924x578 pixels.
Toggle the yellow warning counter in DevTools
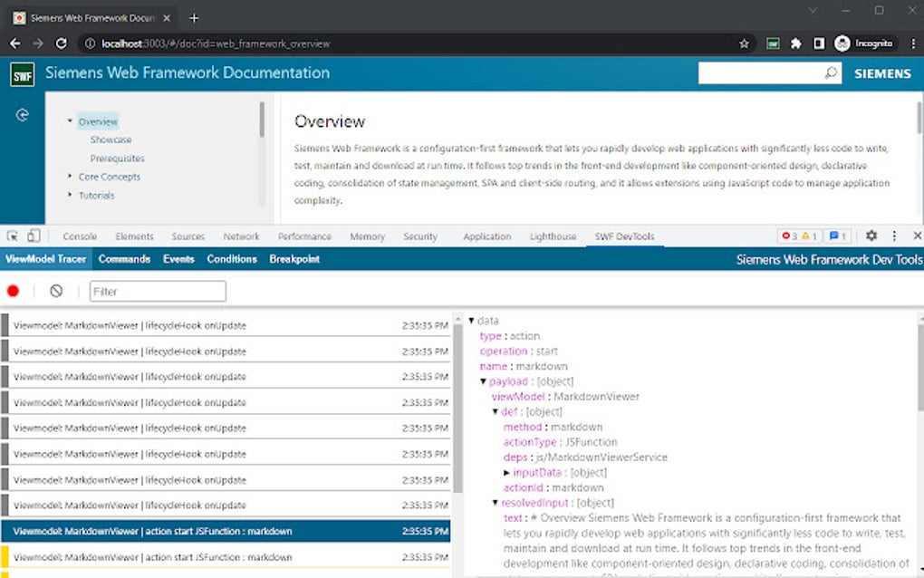(804, 236)
